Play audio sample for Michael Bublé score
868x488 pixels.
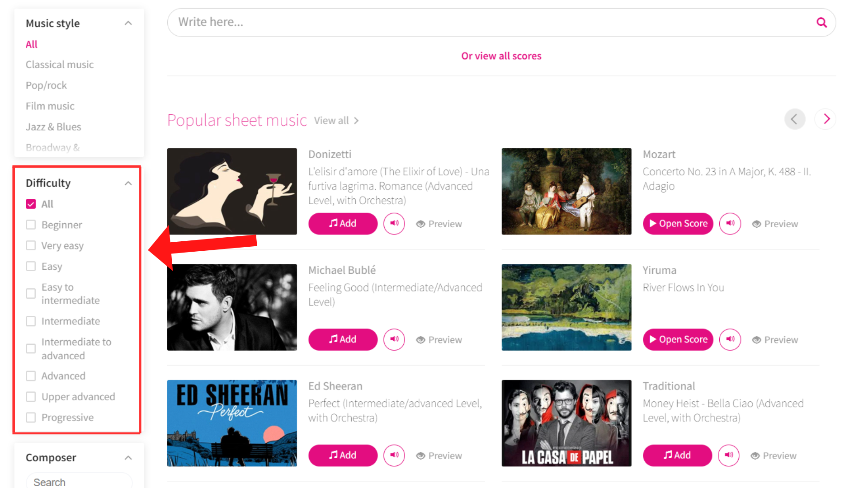394,339
